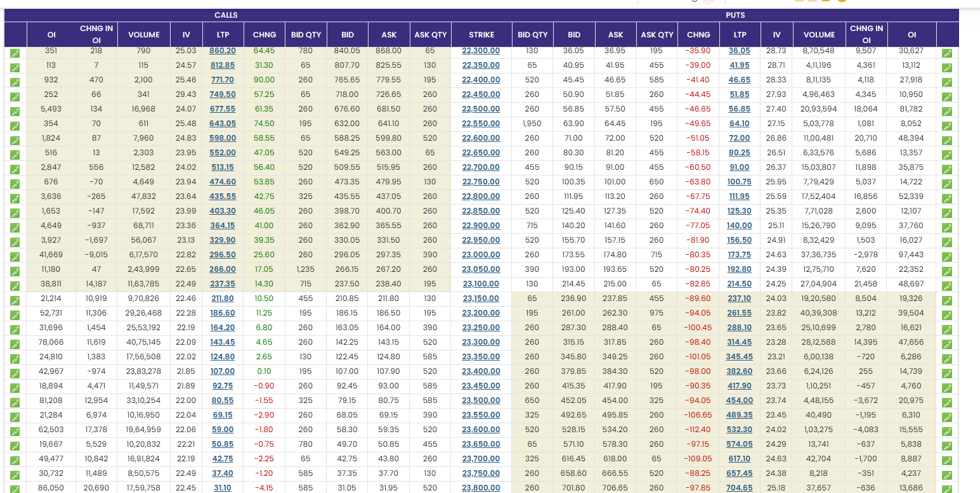This screenshot has height=493, width=980.
Task: Open the puts LTP link 36.05
Action: click(x=739, y=51)
